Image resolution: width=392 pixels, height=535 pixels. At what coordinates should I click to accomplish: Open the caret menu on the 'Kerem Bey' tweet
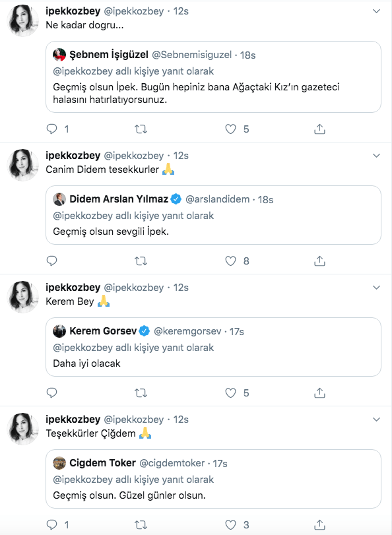click(377, 287)
